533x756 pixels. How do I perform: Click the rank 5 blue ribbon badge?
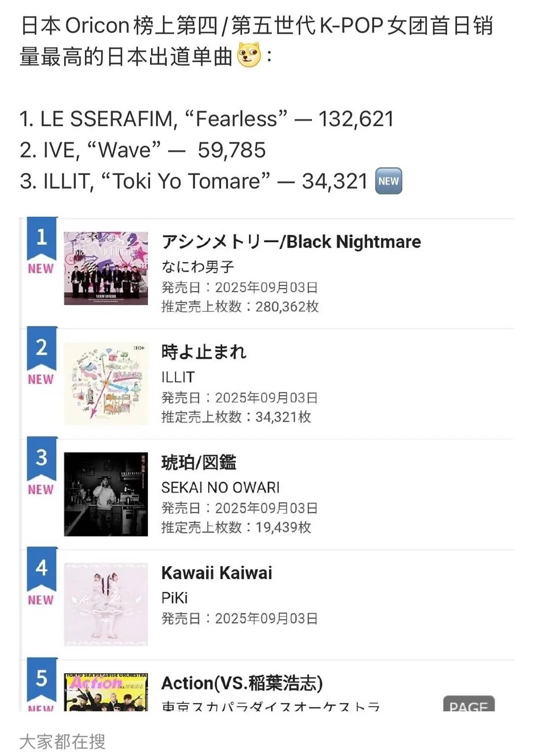(42, 680)
